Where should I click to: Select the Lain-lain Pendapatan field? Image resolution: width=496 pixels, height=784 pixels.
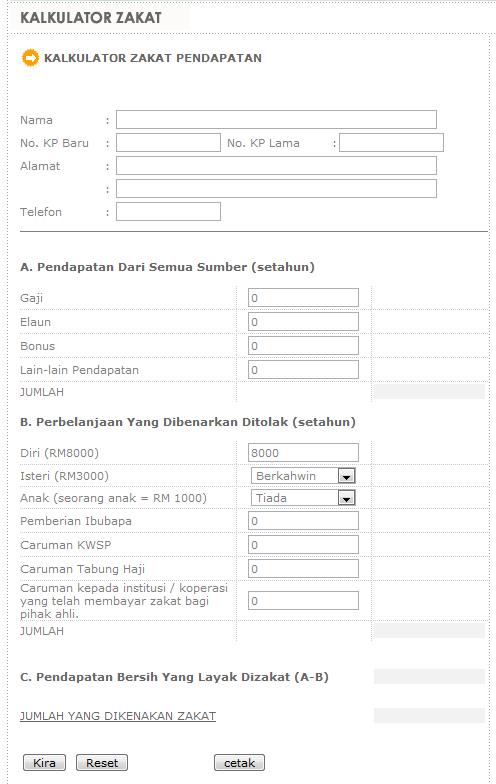click(x=304, y=370)
